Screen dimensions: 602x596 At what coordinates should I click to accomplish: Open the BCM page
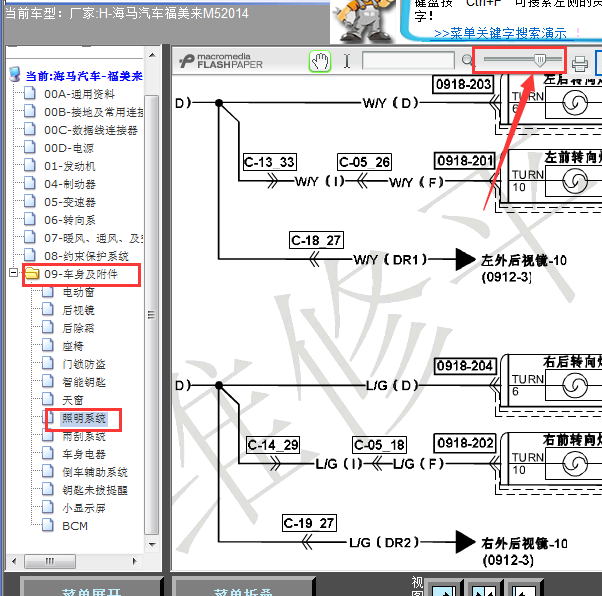(75, 526)
